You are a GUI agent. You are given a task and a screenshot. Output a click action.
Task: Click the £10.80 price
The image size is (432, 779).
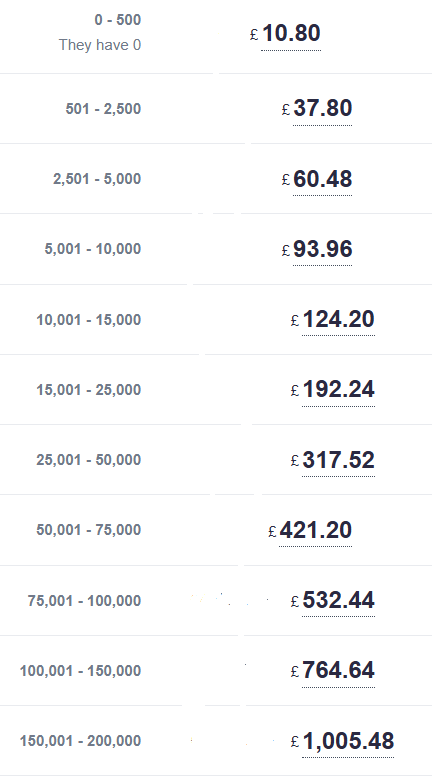285,34
